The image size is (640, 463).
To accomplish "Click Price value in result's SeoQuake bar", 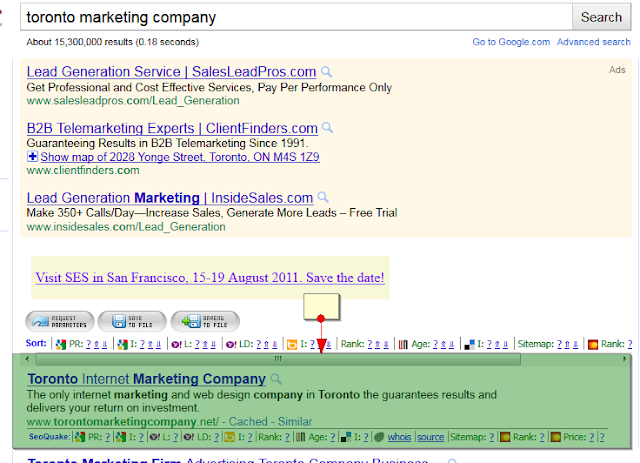I will pyautogui.click(x=591, y=437).
